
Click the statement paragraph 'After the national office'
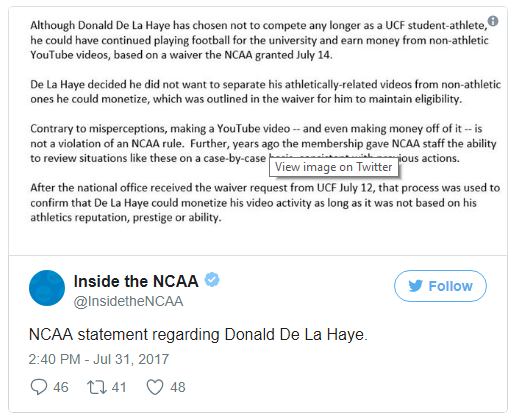coord(265,203)
